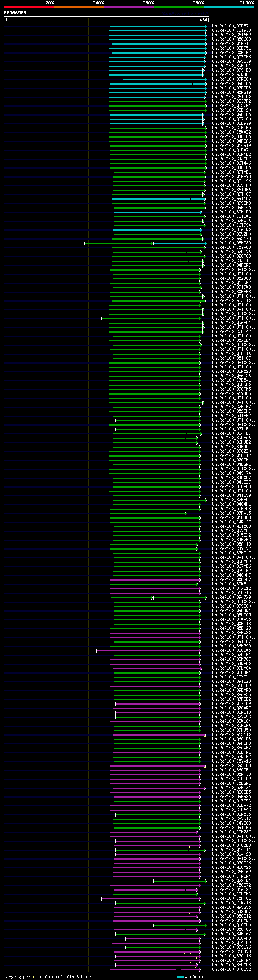Select label UniRef100_A7QJE4
This screenshot has height=980, width=258.
pyautogui.click(x=231, y=74)
